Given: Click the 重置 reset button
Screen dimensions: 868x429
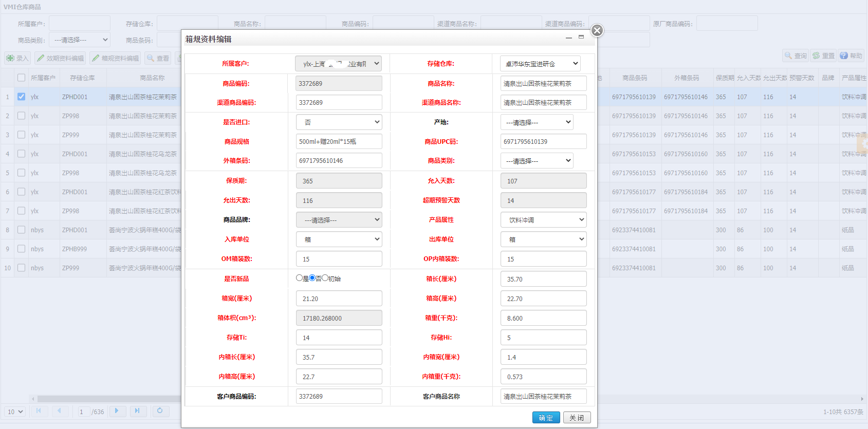Looking at the screenshot, I should (x=823, y=55).
